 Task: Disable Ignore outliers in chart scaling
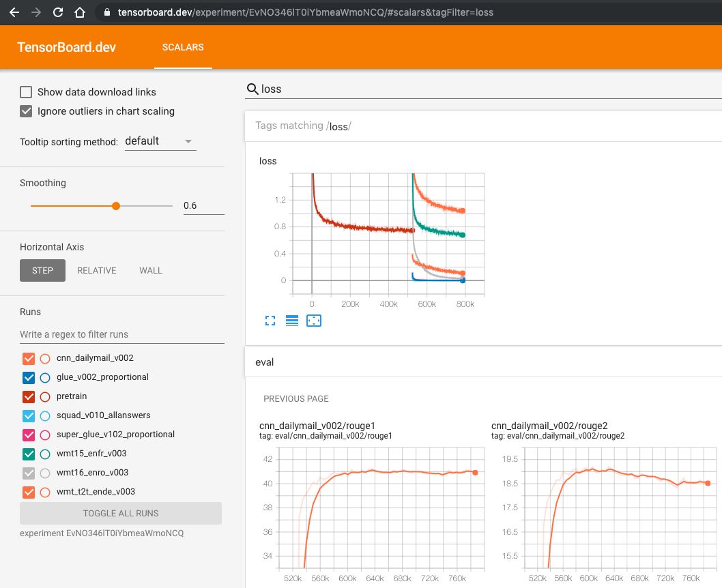click(26, 111)
